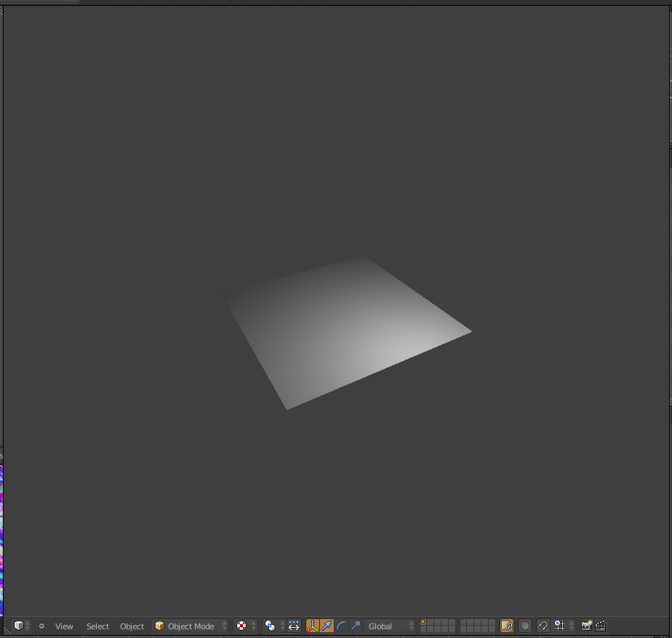Select the plane object in the viewport
Image resolution: width=672 pixels, height=638 pixels.
tap(345, 332)
